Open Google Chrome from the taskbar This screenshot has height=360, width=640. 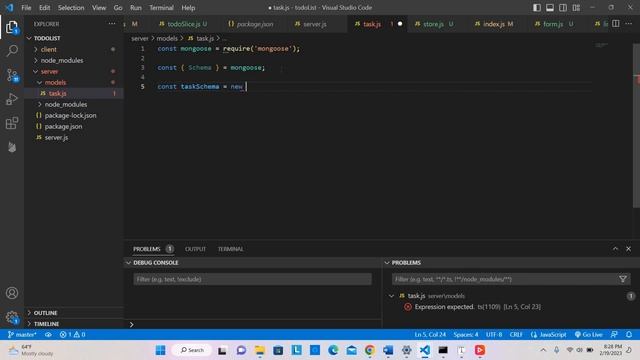pyautogui.click(x=370, y=350)
